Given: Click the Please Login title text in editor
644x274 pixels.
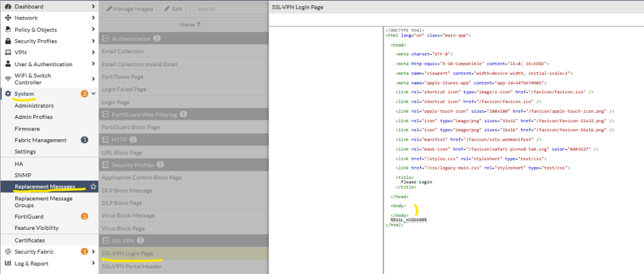Looking at the screenshot, I should (x=416, y=182).
